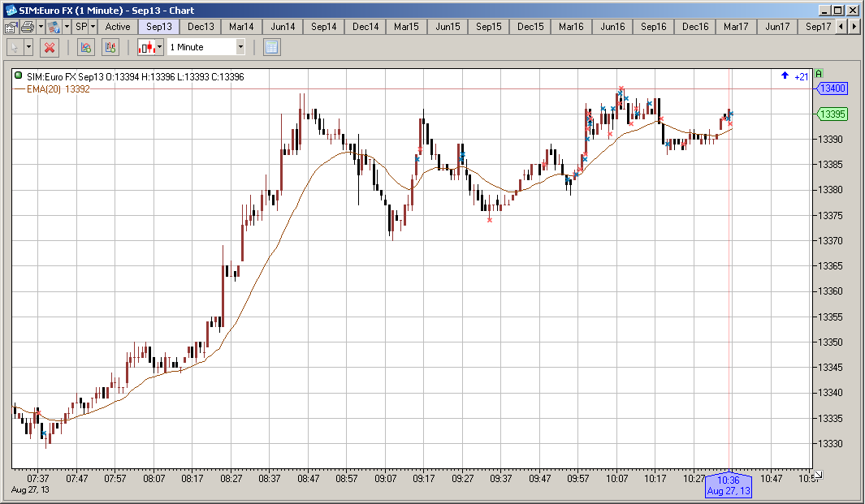Click the data table grid icon
The image size is (865, 504).
(271, 47)
